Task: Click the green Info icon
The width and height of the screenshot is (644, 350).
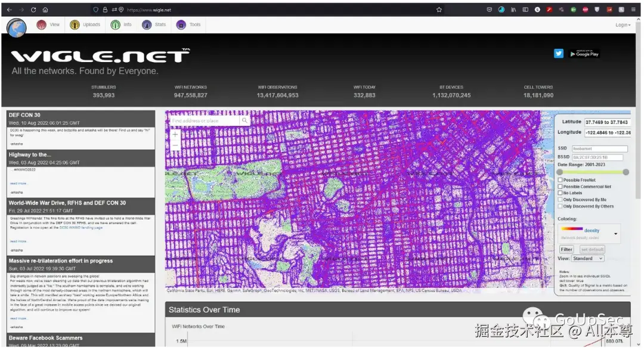Action: point(116,24)
